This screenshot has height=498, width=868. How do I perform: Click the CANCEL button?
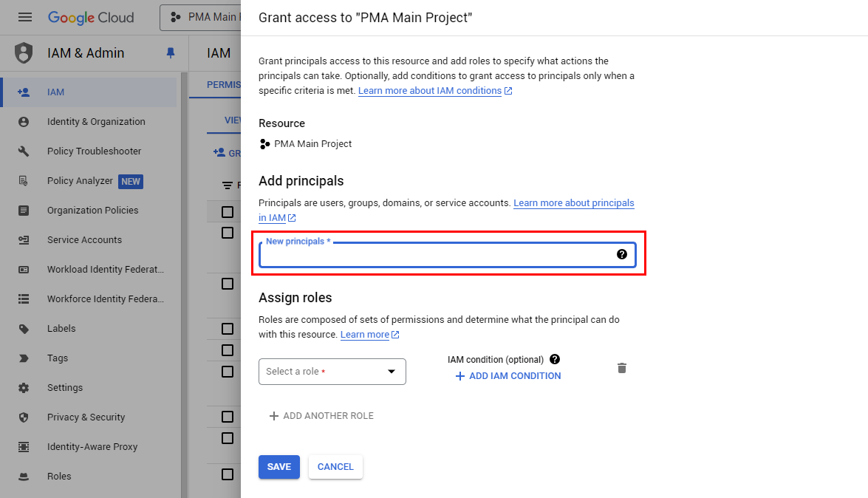(335, 467)
